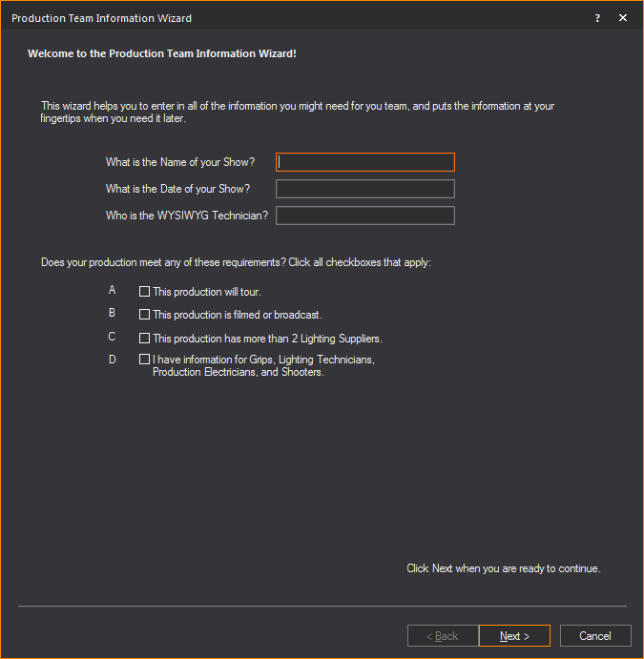Click the 'What is the Date of your Show?' label
The height and width of the screenshot is (659, 644).
[177, 189]
